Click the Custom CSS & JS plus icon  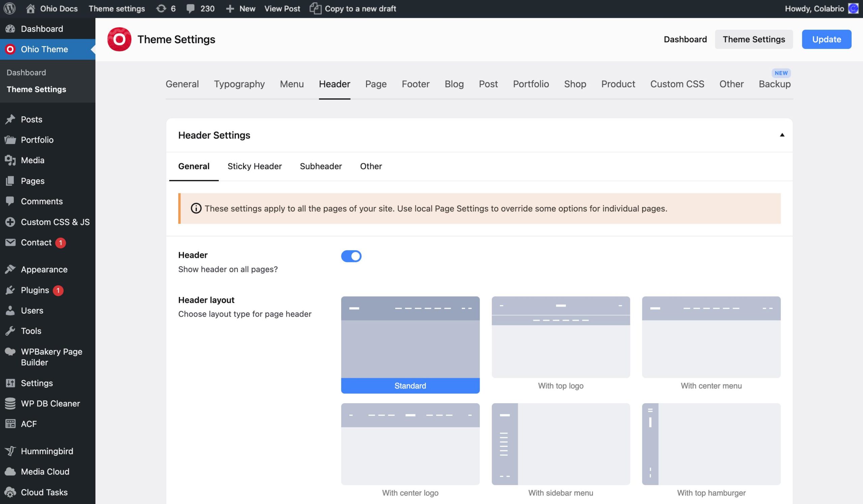(x=10, y=222)
